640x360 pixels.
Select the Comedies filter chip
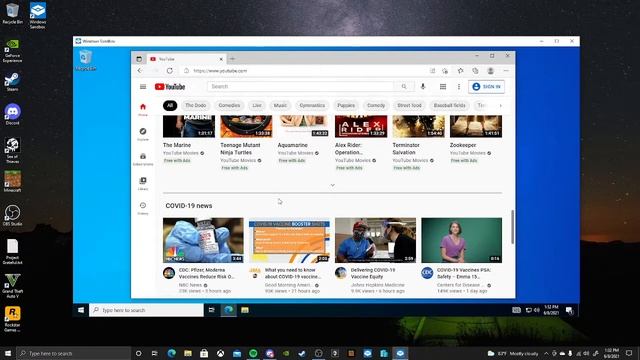click(x=229, y=105)
